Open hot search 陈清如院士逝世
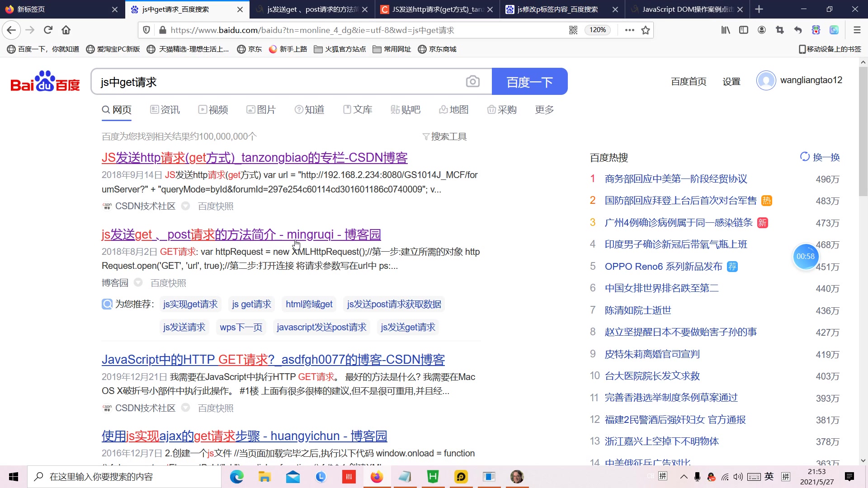Viewport: 868px width, 488px height. tap(638, 310)
